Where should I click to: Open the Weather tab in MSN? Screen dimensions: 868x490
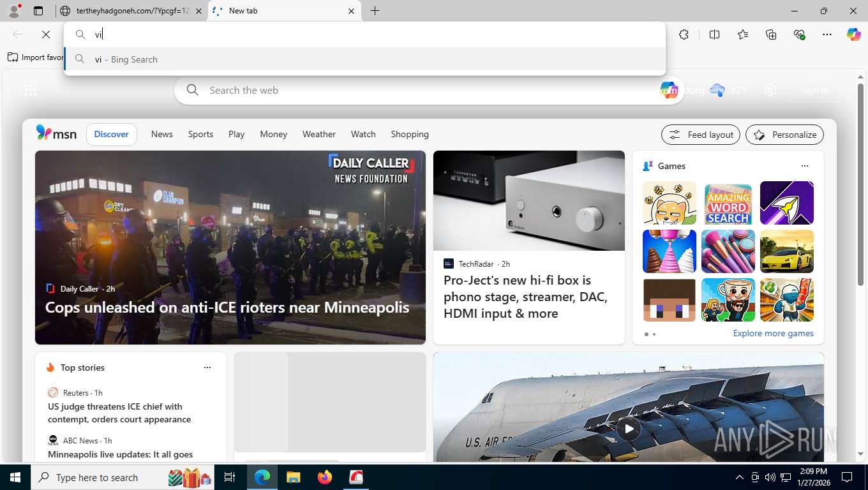[x=319, y=134]
